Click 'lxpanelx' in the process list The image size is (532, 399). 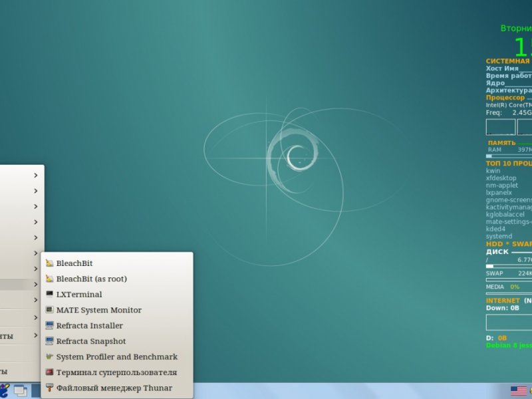pos(499,193)
